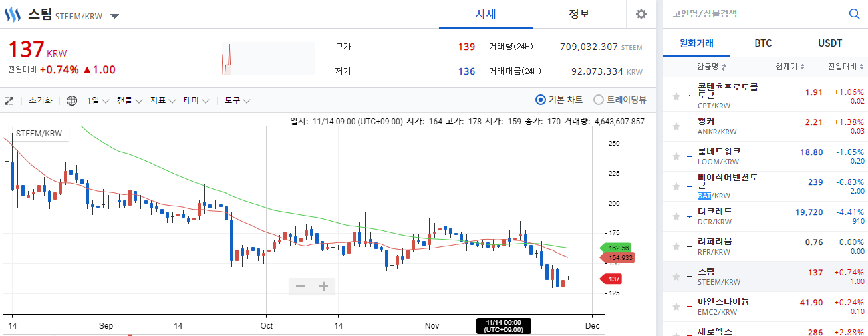Viewport: 868px width, 336px height.
Task: Switch to the 정보 tab
Action: pyautogui.click(x=579, y=14)
